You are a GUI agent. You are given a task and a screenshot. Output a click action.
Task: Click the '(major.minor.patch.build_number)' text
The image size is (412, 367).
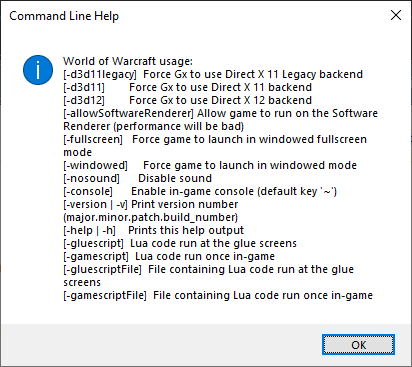(151, 217)
